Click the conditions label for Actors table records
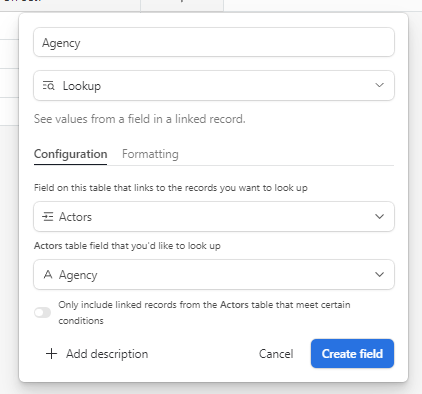422x394 pixels. (204, 313)
